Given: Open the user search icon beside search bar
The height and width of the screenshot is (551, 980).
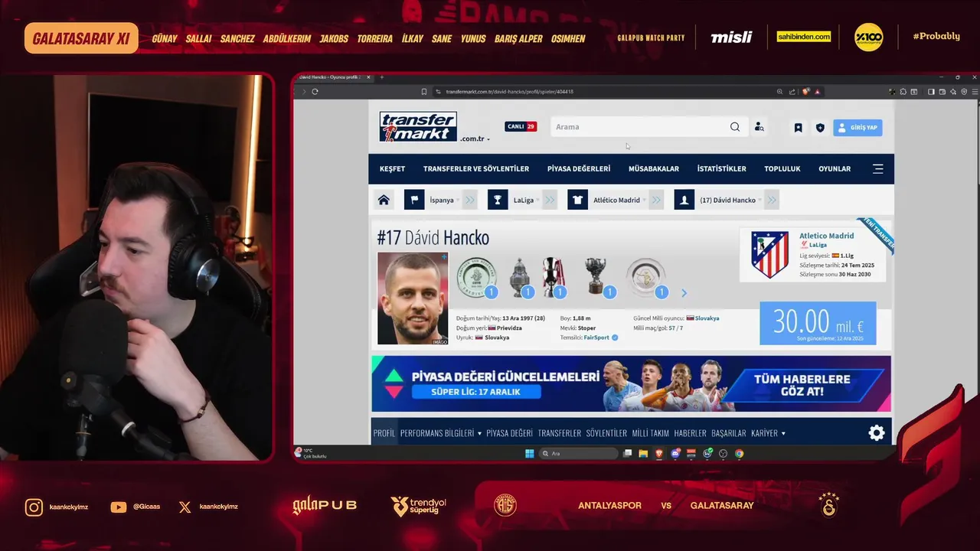Looking at the screenshot, I should click(x=759, y=127).
